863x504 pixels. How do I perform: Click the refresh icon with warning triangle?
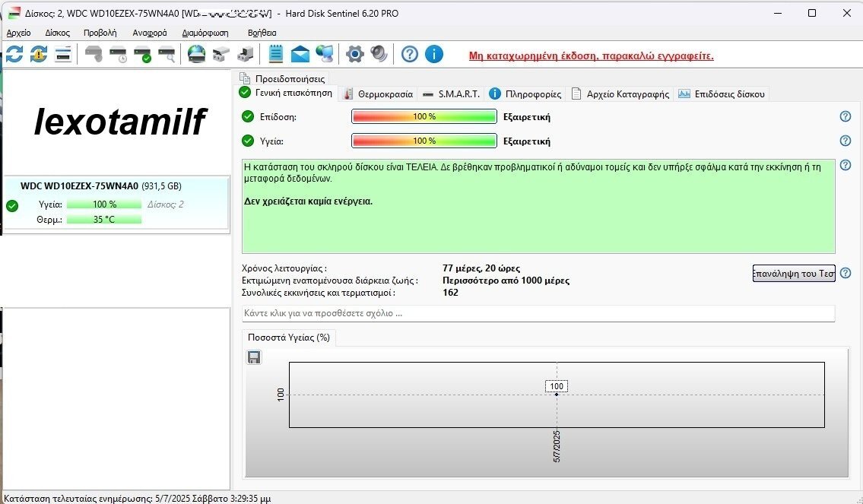pyautogui.click(x=39, y=54)
